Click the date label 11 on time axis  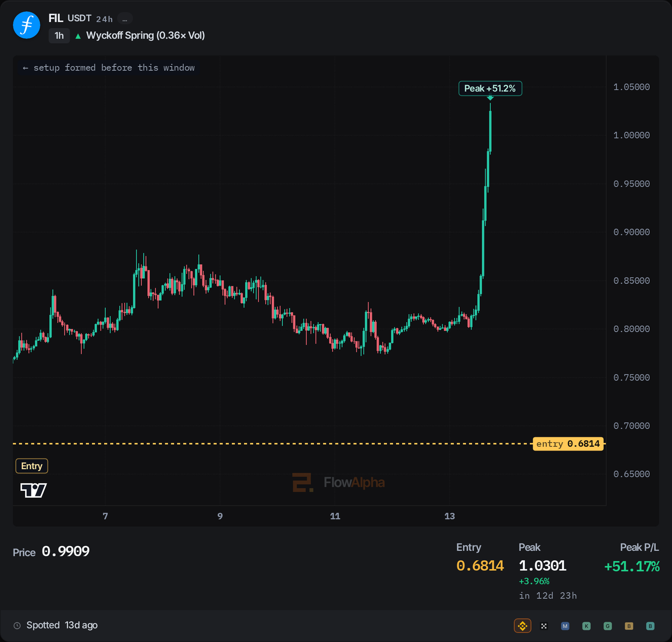[x=335, y=516]
